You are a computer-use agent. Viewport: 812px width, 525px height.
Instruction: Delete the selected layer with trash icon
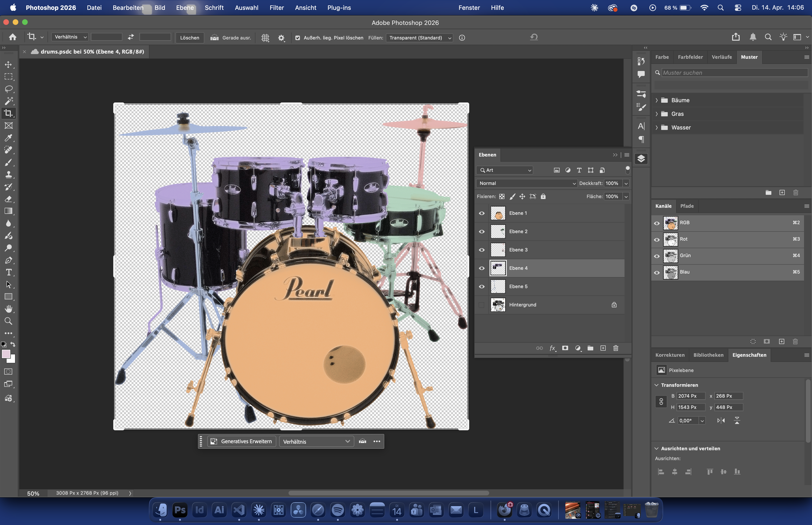point(616,348)
